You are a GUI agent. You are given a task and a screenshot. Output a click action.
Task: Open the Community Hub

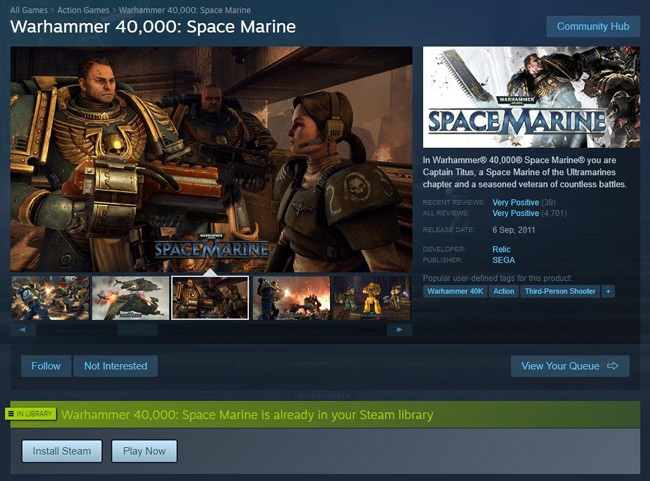click(x=593, y=27)
